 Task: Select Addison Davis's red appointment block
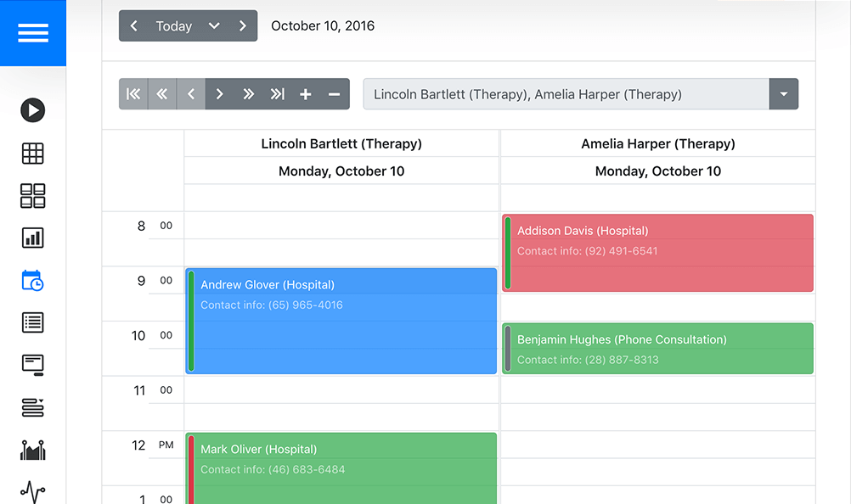pos(659,252)
